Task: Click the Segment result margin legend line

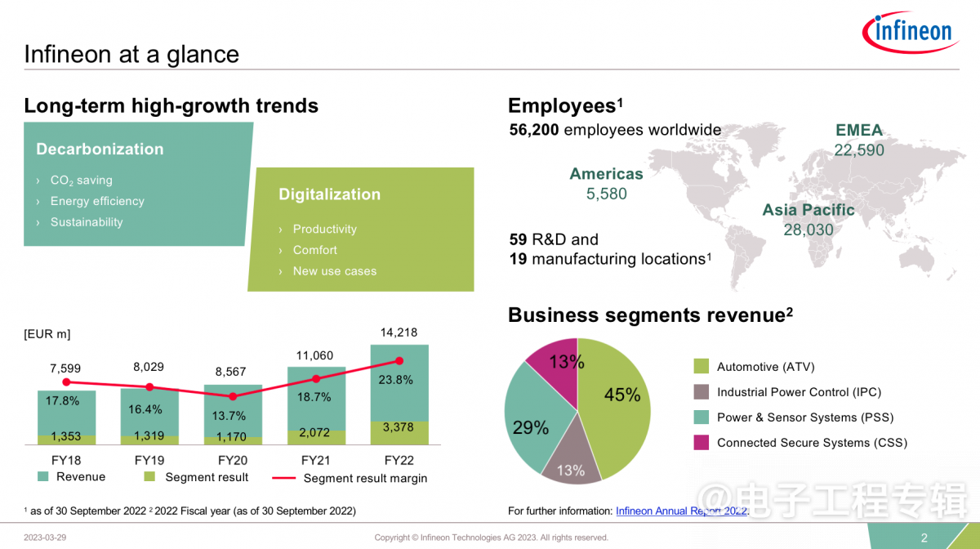Action: point(283,477)
